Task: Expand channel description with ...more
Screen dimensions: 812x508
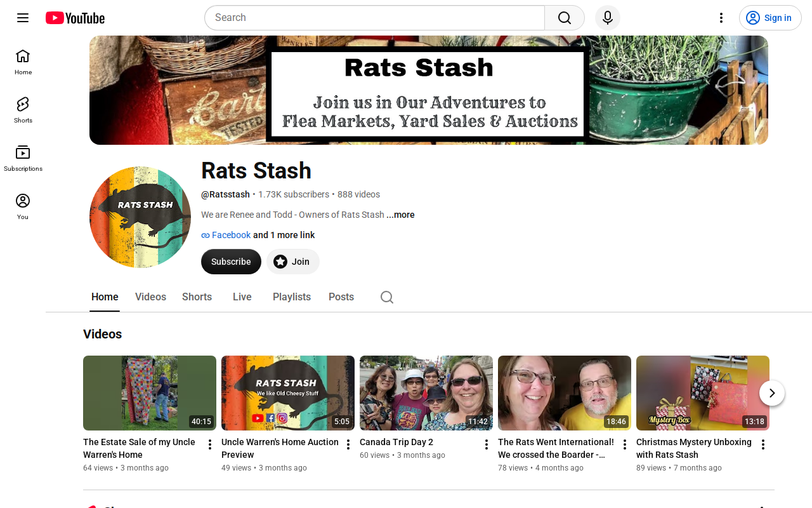Action: click(400, 215)
